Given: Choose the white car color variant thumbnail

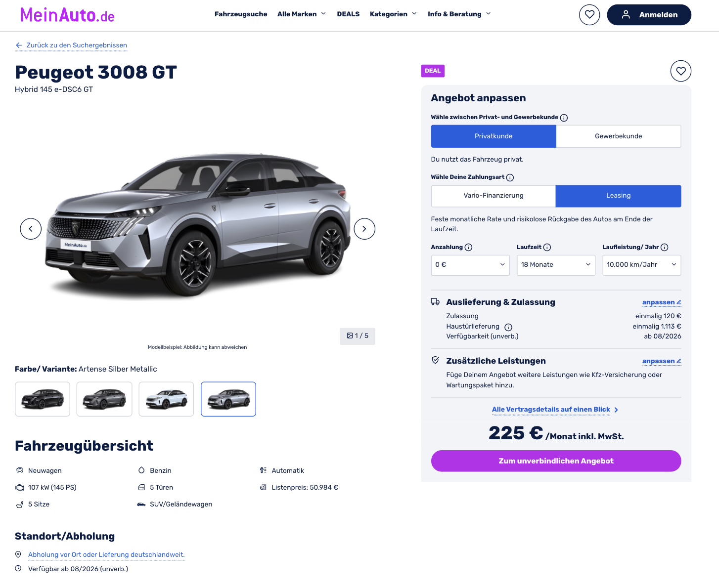Looking at the screenshot, I should tap(166, 399).
